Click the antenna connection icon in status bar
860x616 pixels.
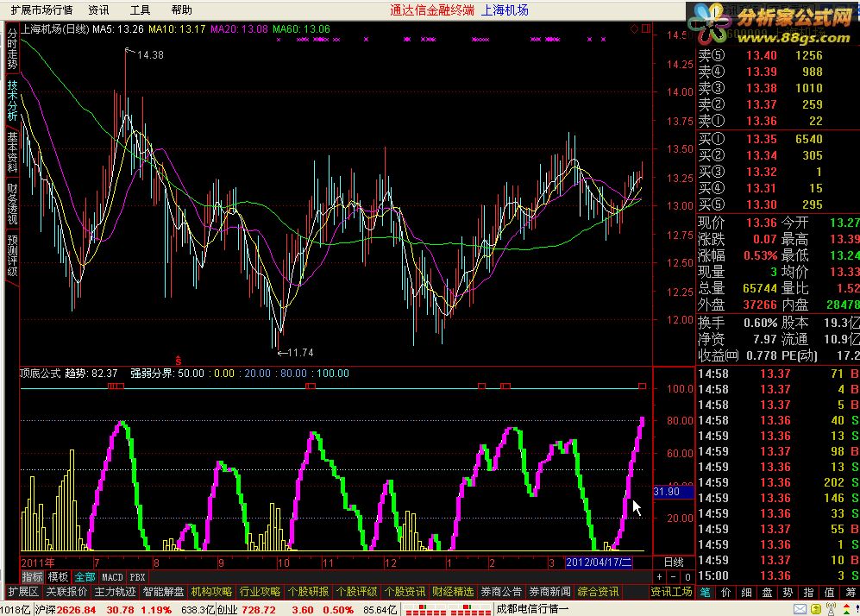tap(831, 609)
